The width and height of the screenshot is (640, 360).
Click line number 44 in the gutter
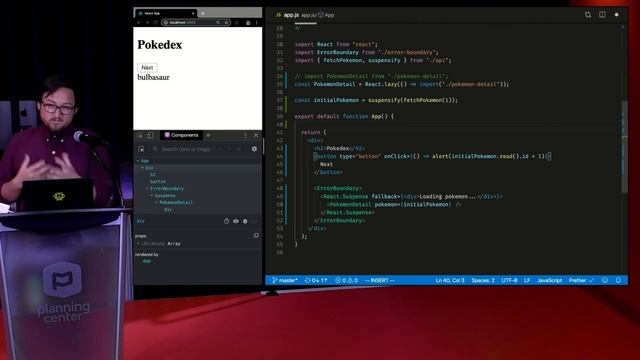click(x=280, y=156)
